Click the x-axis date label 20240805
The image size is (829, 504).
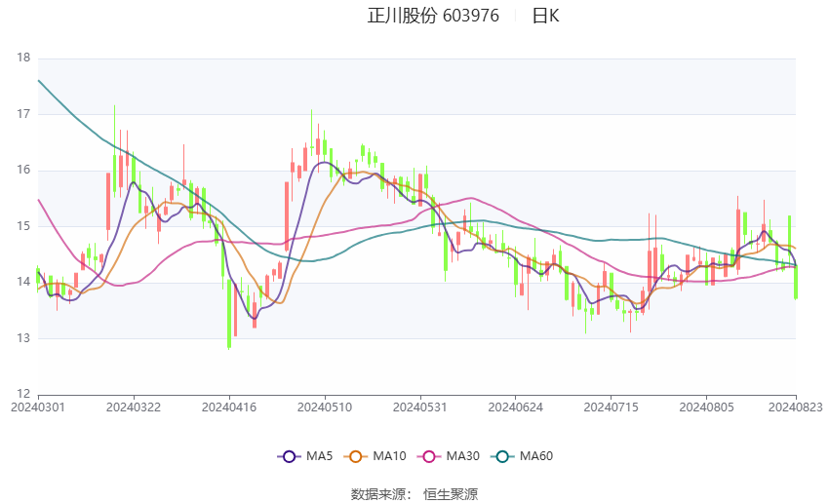pos(706,407)
